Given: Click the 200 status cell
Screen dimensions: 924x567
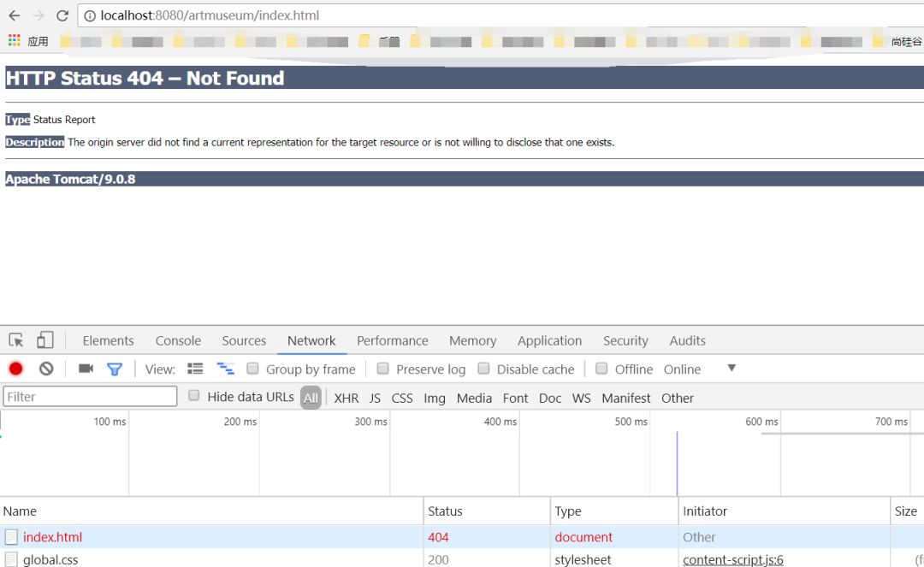Looking at the screenshot, I should click(438, 559).
